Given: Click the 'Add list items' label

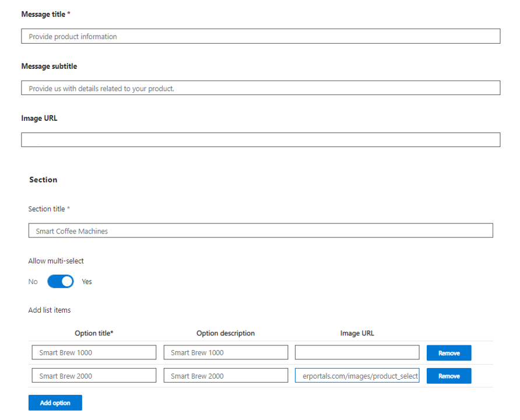Looking at the screenshot, I should point(50,310).
